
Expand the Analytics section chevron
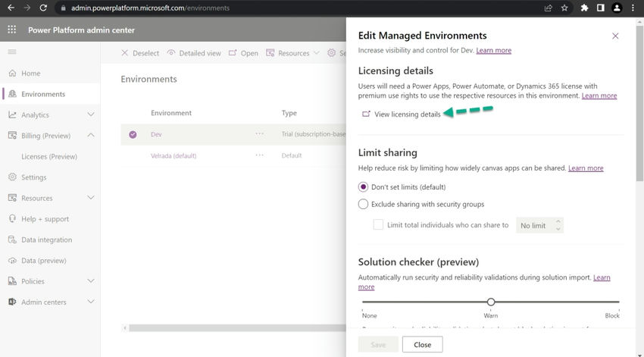tap(91, 115)
